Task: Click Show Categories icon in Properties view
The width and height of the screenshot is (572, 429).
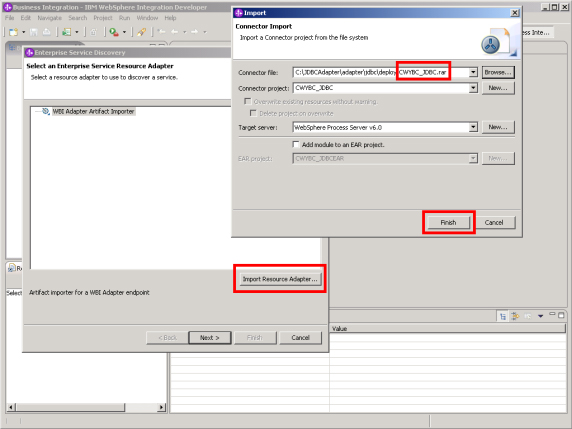Action: [503, 316]
